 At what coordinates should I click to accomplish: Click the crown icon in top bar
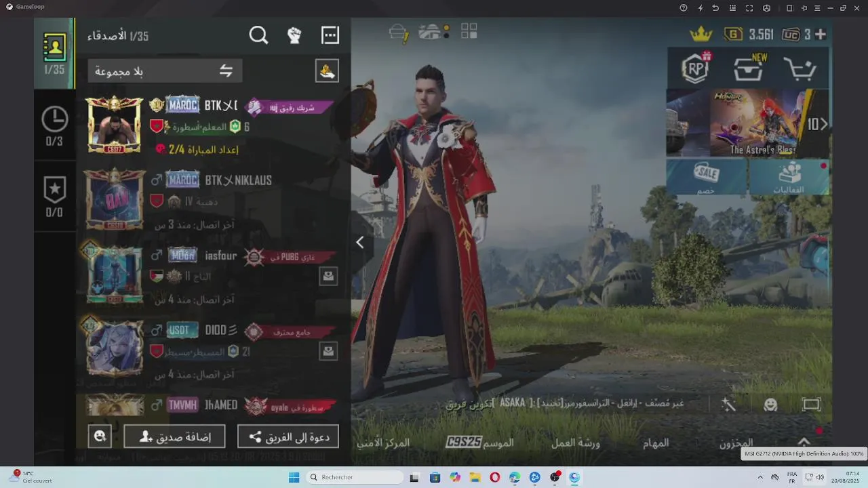(701, 34)
